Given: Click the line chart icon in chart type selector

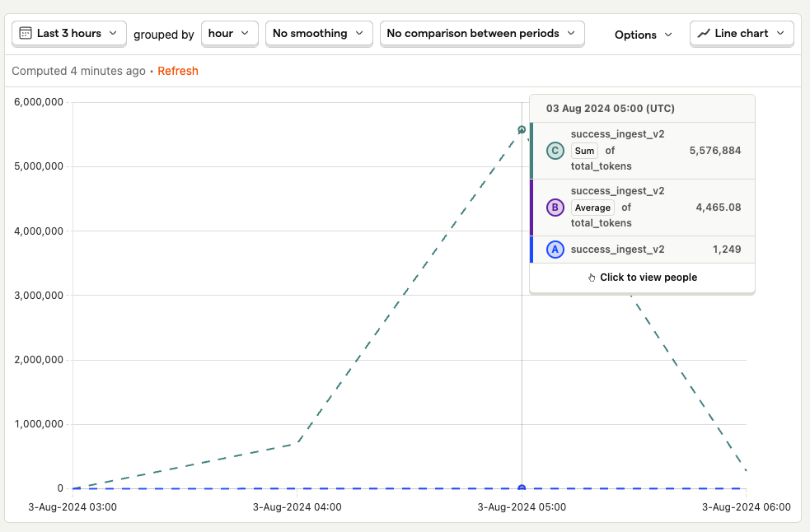Looking at the screenshot, I should click(704, 34).
